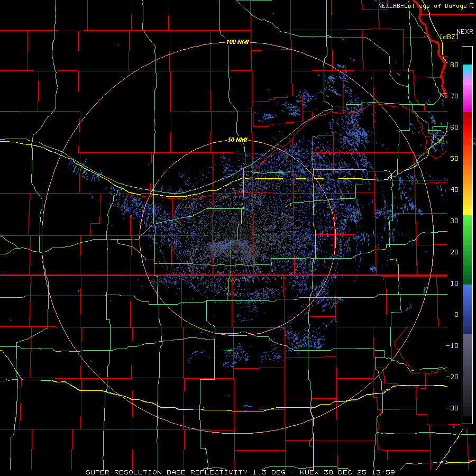The image size is (476, 476).
Task: Click the "NEXLAB-College of DuPage" header text
Action: coord(422,6)
